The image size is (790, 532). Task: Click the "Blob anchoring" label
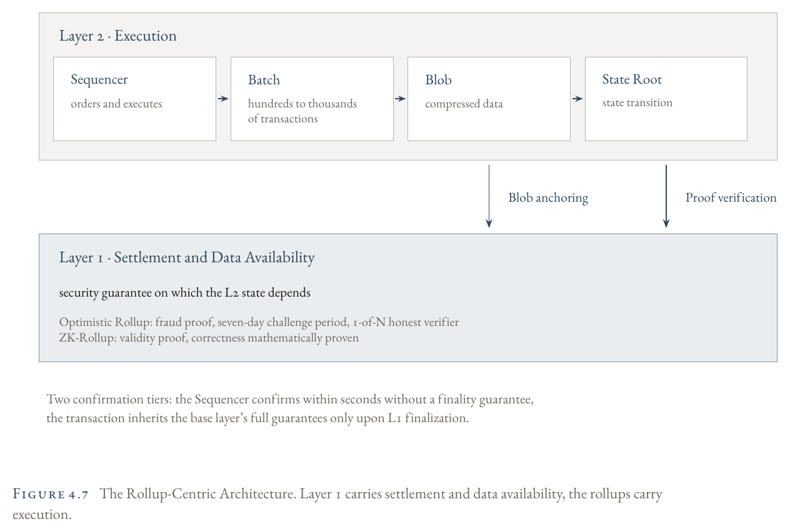pyautogui.click(x=548, y=198)
